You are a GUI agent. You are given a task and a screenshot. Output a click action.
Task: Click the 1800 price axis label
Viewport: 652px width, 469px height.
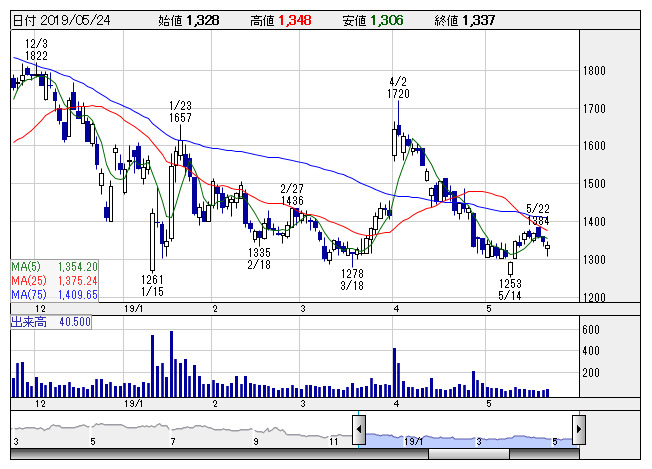pyautogui.click(x=594, y=71)
